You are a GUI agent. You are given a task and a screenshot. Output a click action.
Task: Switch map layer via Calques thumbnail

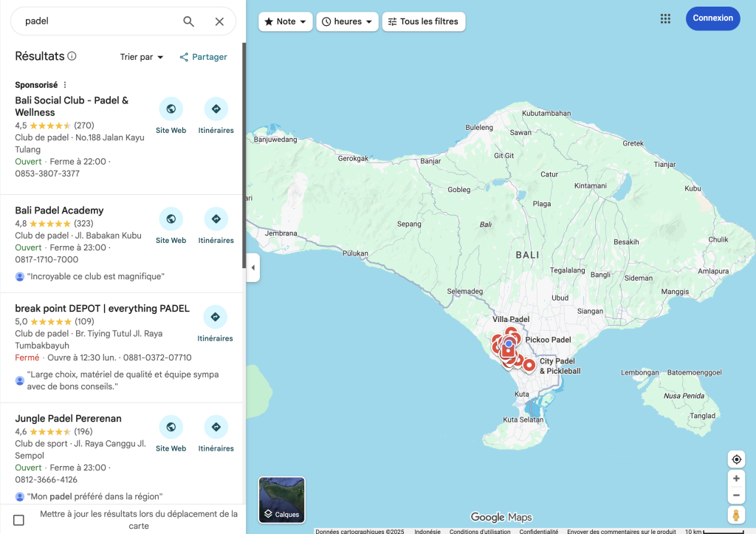pyautogui.click(x=281, y=500)
